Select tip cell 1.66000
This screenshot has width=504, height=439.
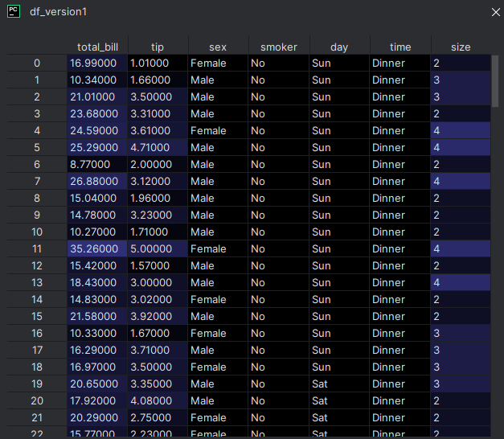pos(158,80)
